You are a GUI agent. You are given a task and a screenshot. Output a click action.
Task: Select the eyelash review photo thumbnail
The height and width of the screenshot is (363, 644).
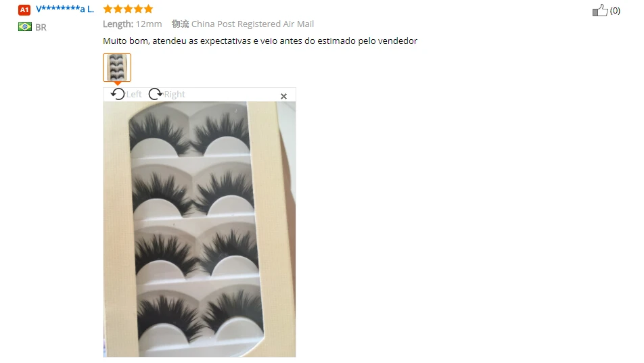[117, 68]
